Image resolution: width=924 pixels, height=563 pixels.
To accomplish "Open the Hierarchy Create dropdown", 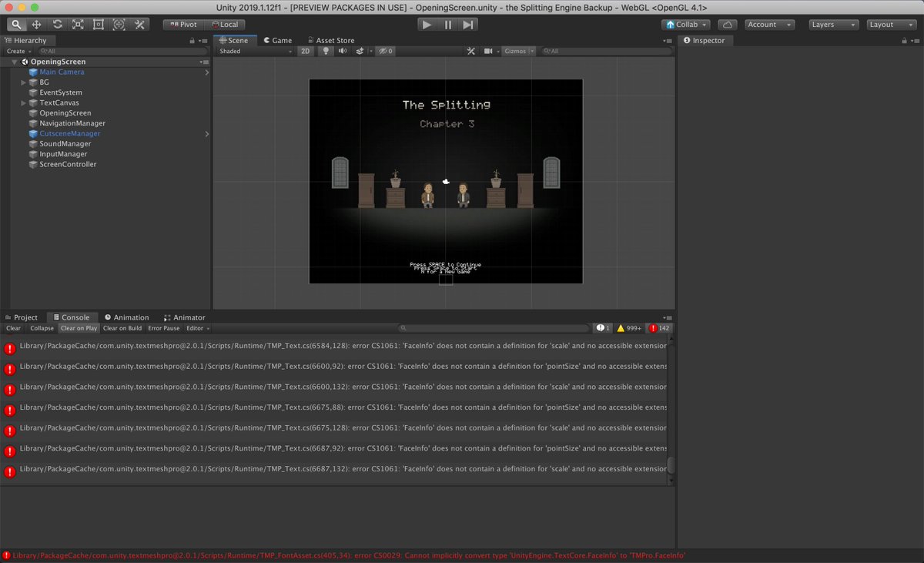I will [18, 51].
